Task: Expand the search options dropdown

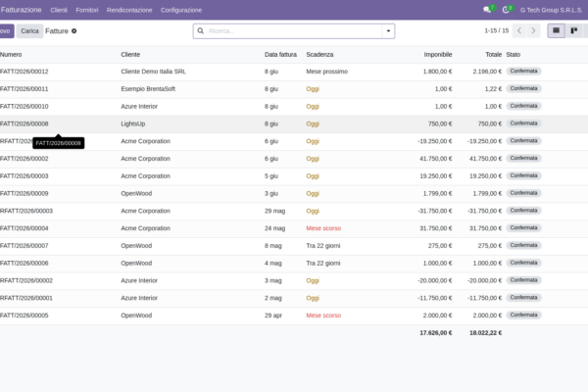Action: [388, 31]
